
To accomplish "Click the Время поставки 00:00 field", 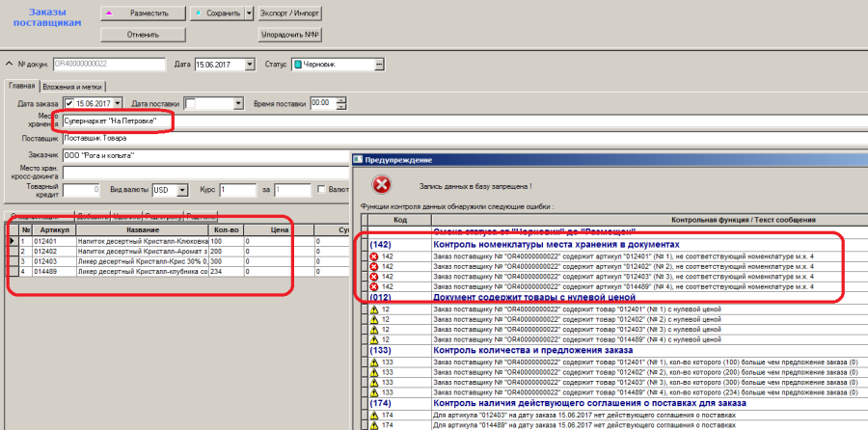I will 323,103.
